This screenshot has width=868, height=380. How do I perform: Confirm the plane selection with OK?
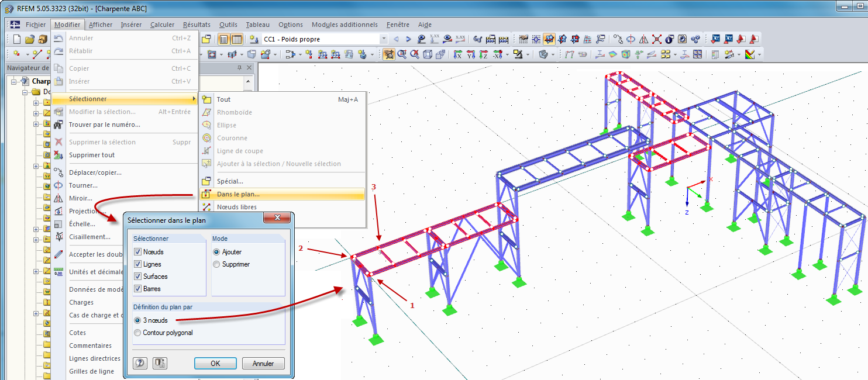[x=215, y=362]
